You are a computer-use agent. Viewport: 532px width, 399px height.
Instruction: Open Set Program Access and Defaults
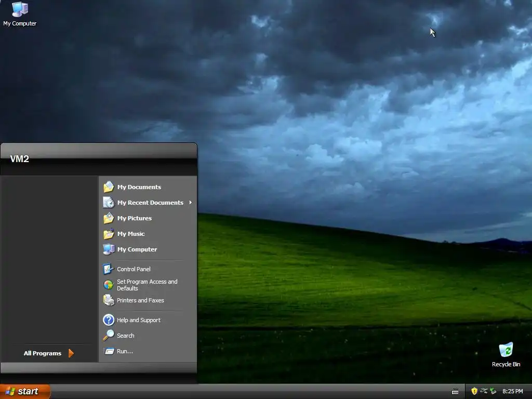click(148, 285)
